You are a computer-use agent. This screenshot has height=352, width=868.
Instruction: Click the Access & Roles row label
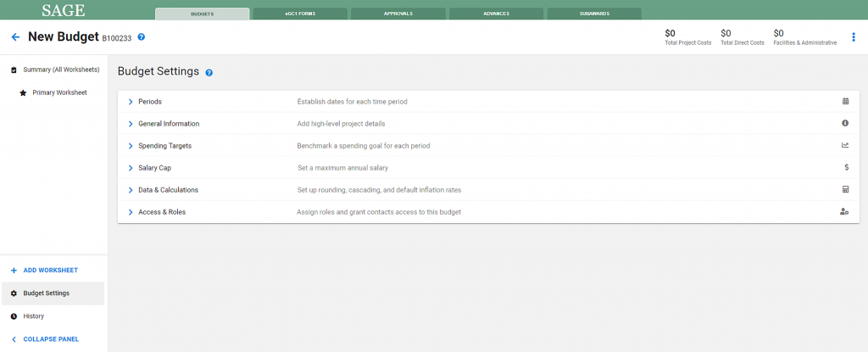pyautogui.click(x=162, y=212)
